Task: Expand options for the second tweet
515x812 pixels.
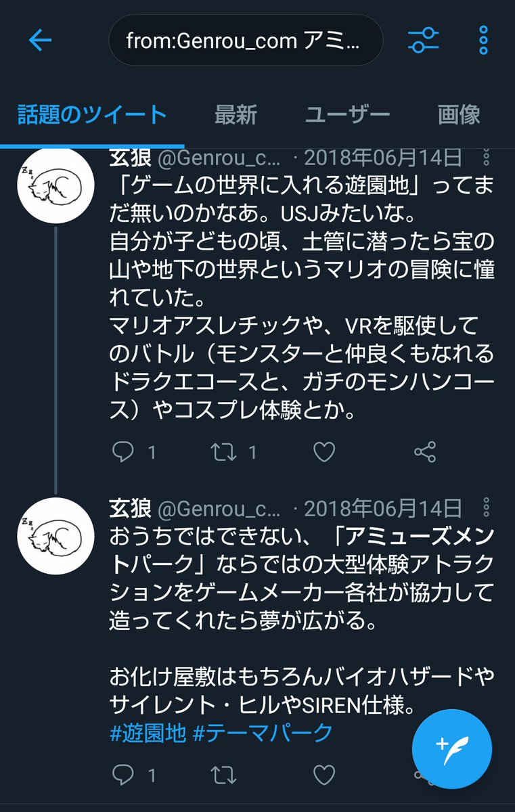Action: [x=486, y=508]
